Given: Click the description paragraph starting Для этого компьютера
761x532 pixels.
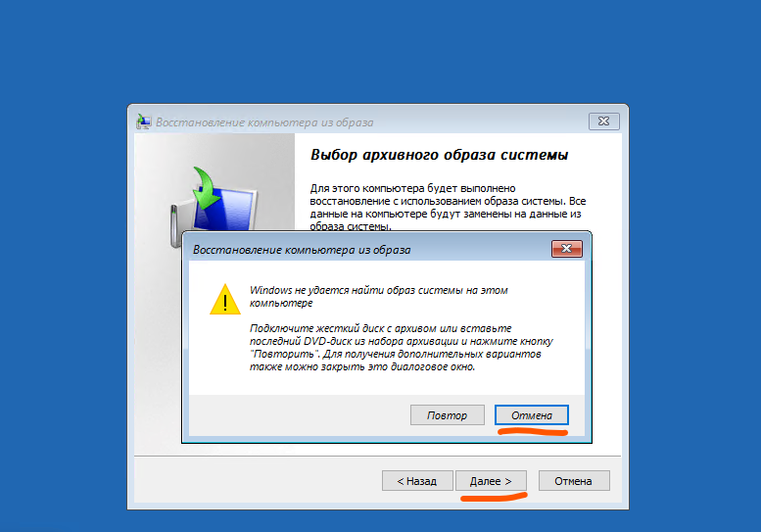Looking at the screenshot, I should point(448,208).
